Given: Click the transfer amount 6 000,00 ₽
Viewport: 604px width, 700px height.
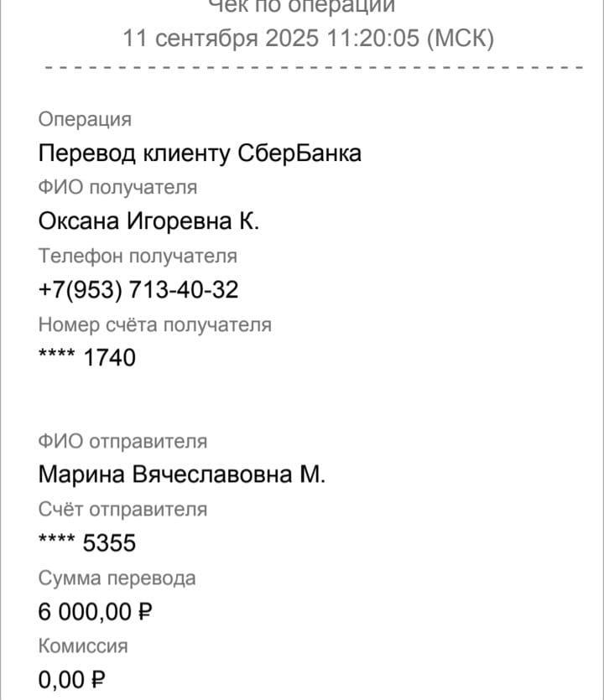Looking at the screenshot, I should (95, 612).
